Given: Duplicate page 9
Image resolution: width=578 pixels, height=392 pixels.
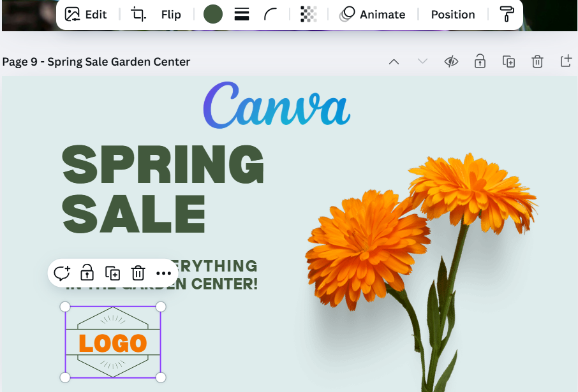Looking at the screenshot, I should (508, 61).
